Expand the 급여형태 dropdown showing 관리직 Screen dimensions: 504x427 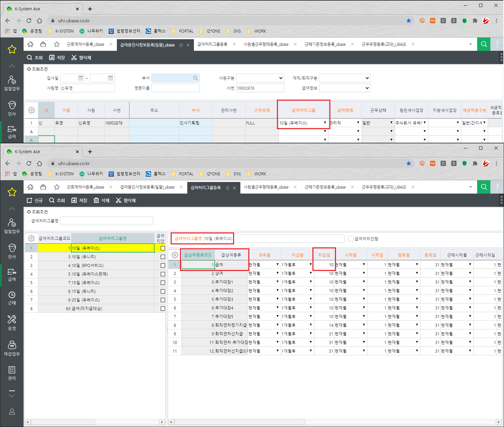coord(358,123)
